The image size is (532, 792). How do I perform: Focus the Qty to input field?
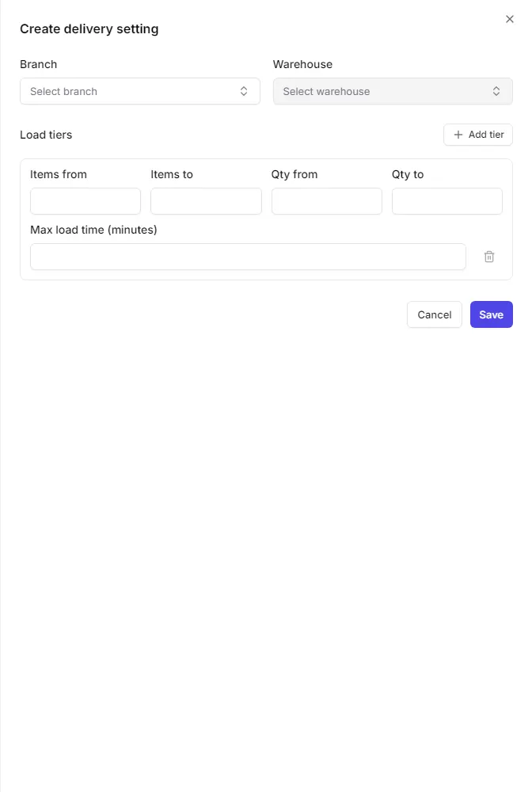[447, 201]
